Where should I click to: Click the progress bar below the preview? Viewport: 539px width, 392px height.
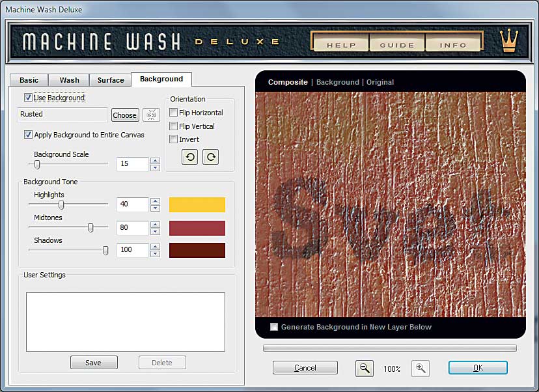point(389,348)
